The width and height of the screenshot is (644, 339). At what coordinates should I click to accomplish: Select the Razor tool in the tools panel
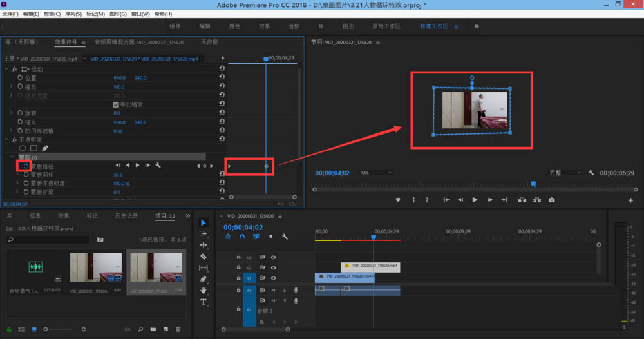204,256
